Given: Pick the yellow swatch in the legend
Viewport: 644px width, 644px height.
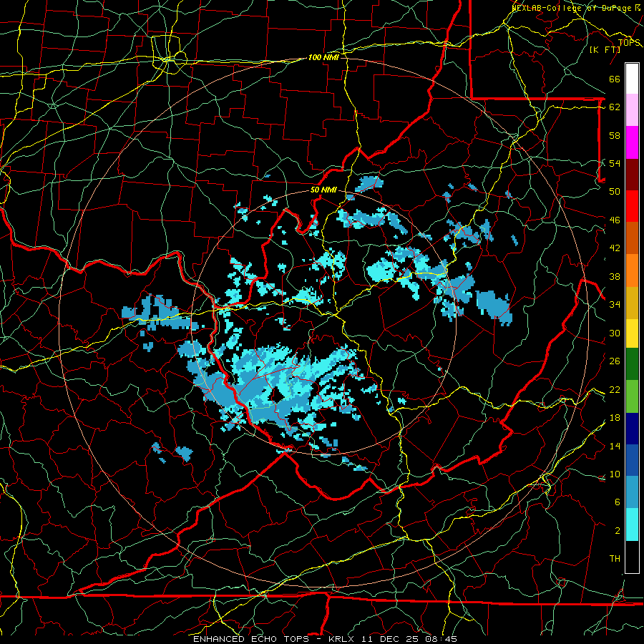Looking at the screenshot, I should (632, 333).
